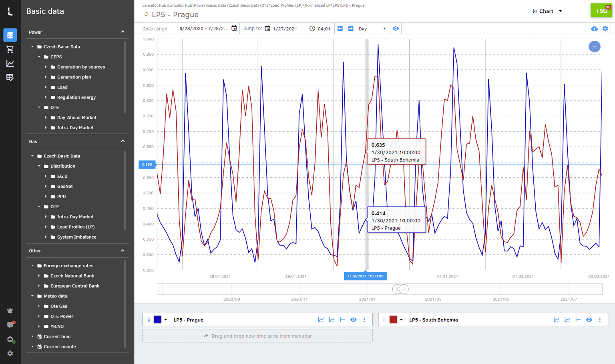Image resolution: width=615 pixels, height=364 pixels.
Task: Open the chart settings gear icon
Action: 605,28
